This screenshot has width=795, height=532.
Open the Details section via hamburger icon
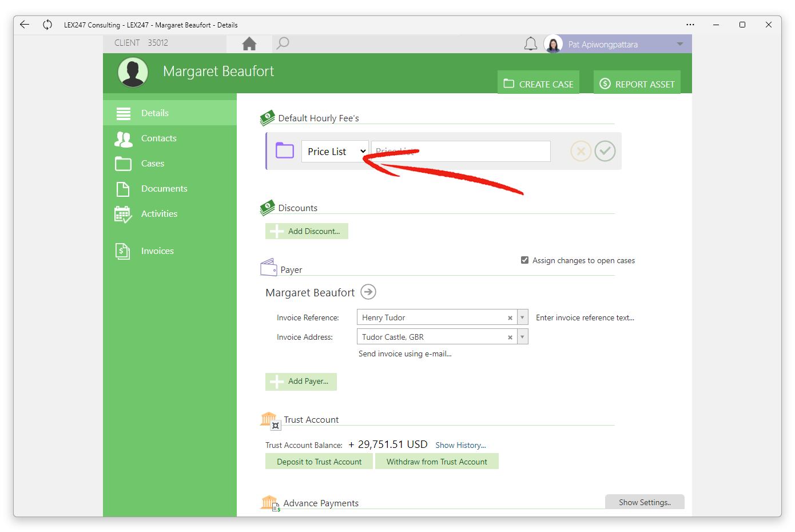point(123,113)
